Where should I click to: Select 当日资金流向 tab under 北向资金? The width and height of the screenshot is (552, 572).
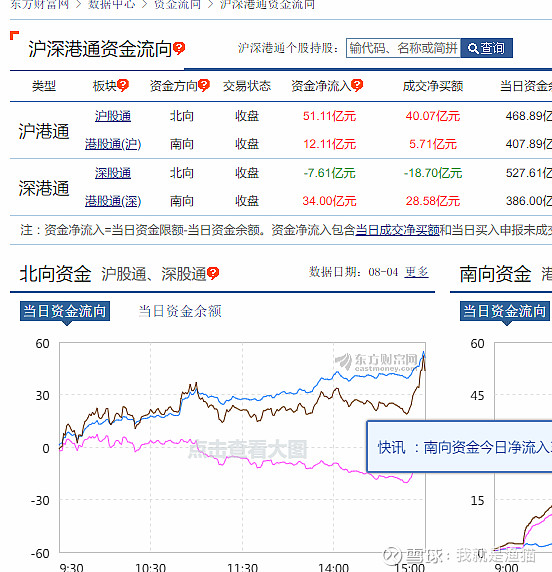(65, 311)
